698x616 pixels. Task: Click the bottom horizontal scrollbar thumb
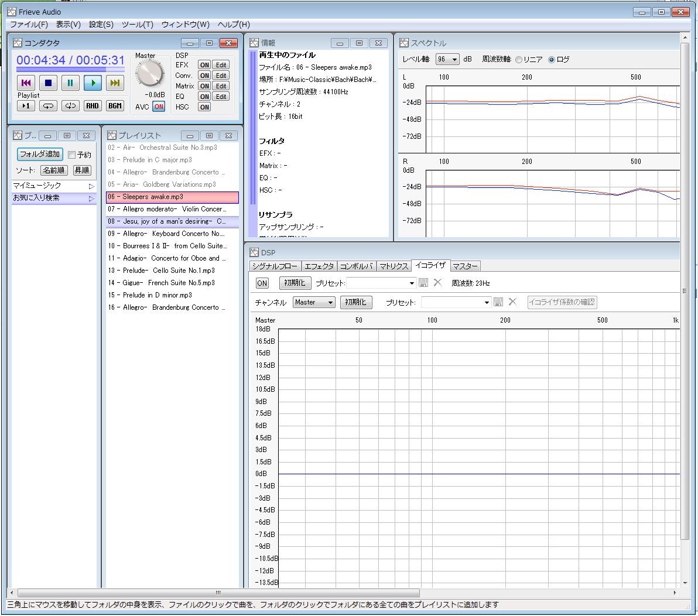point(218,593)
